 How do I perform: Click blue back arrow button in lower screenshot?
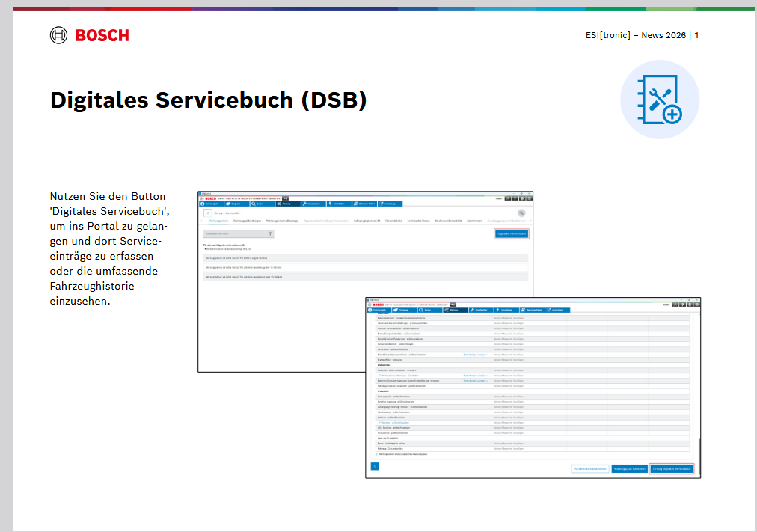375,466
